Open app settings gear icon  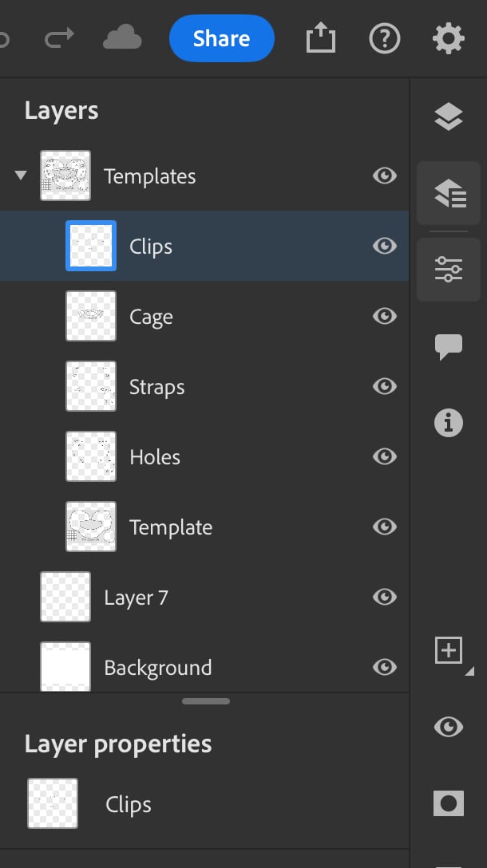click(448, 38)
